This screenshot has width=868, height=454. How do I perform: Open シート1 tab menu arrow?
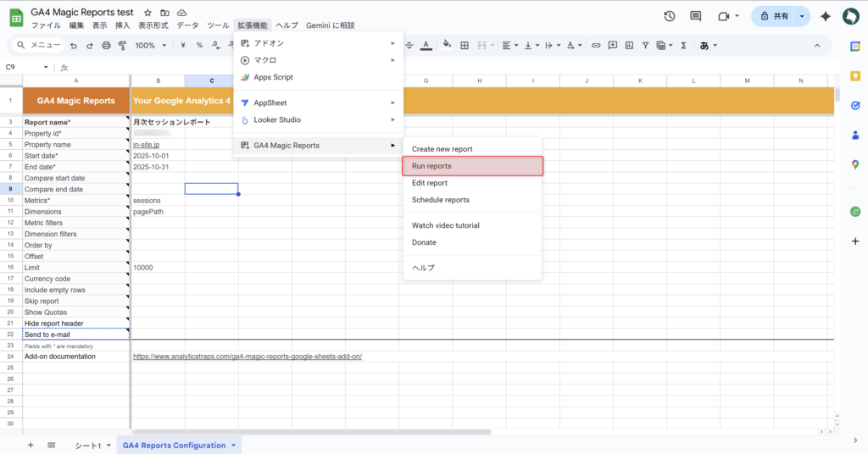[x=108, y=446]
